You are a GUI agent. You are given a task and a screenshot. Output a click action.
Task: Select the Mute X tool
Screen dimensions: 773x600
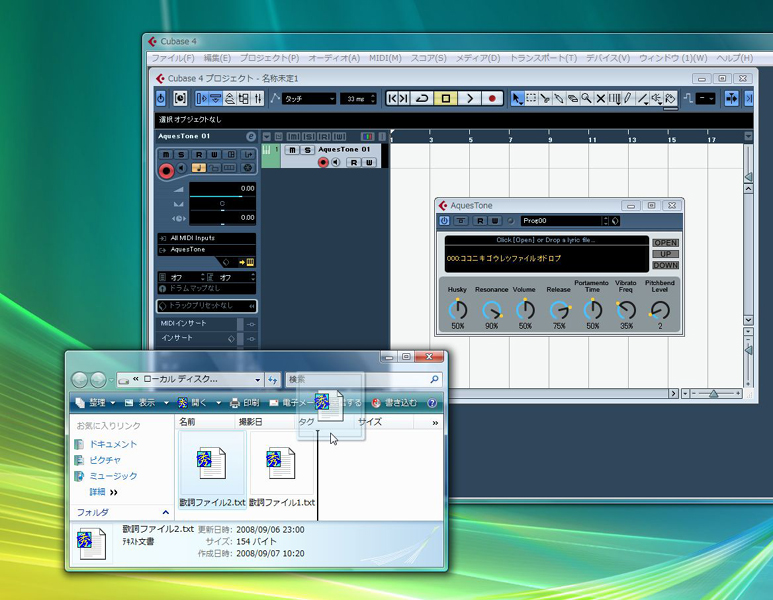pos(600,99)
